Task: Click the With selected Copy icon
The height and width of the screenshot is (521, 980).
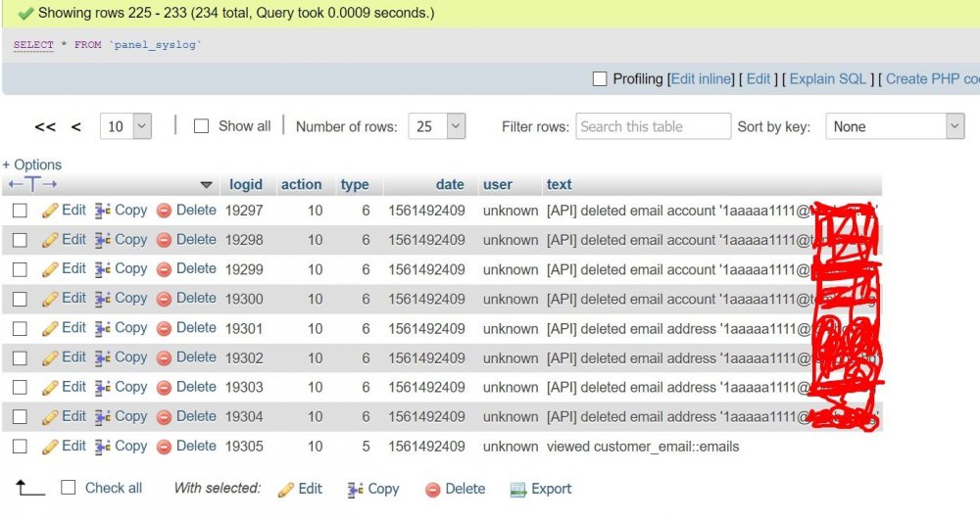Action: (x=355, y=491)
